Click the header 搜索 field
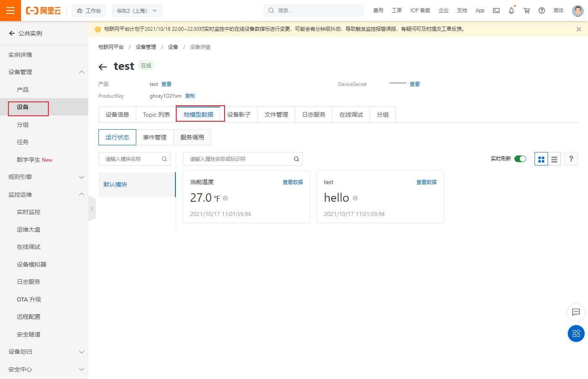This screenshot has width=588, height=379. point(314,11)
